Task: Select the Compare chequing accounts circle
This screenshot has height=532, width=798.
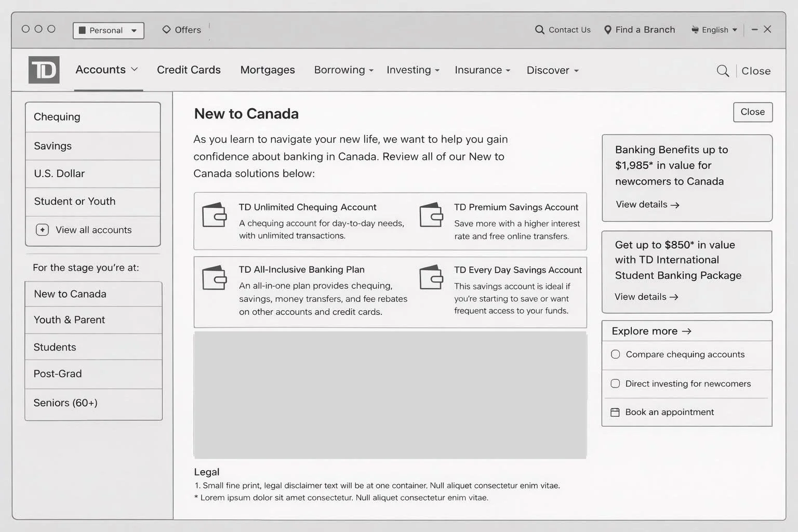Action: tap(616, 354)
